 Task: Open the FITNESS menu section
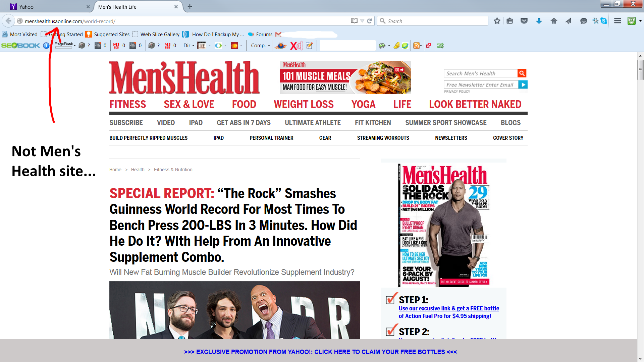[128, 104]
